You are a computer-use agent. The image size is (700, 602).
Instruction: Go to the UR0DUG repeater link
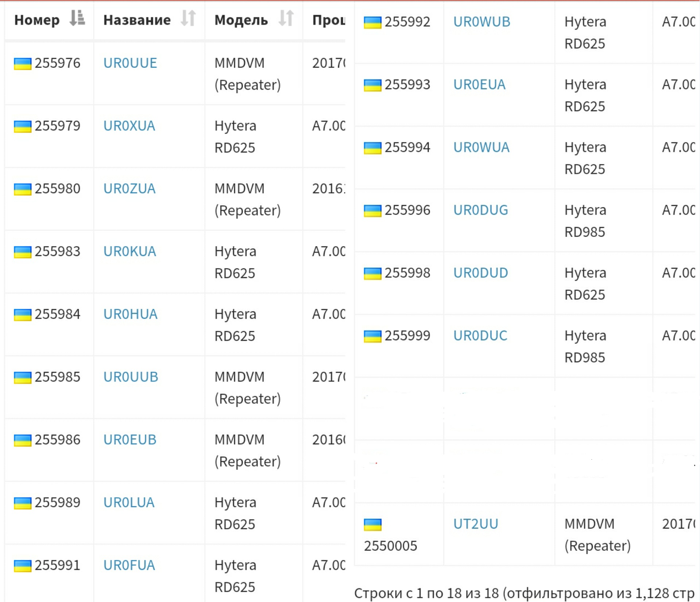point(480,210)
